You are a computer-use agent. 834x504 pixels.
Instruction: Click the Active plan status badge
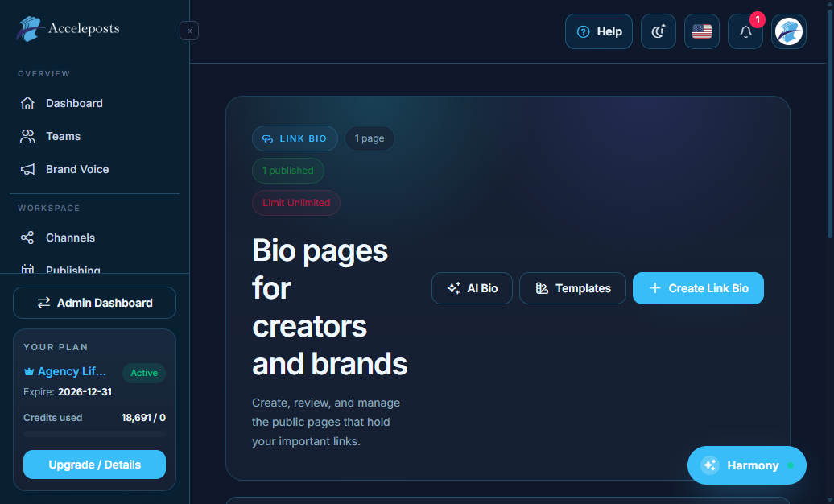click(144, 373)
